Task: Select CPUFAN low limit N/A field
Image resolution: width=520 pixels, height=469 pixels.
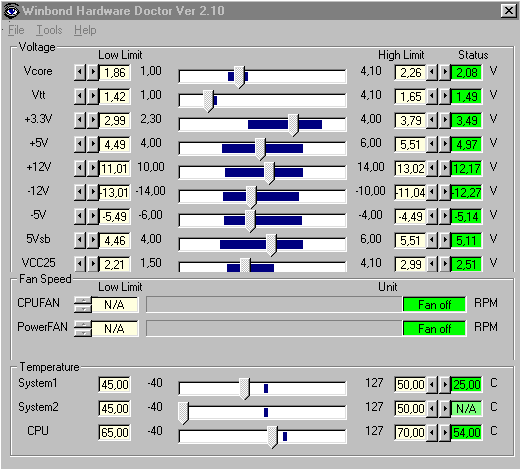Action: point(114,304)
